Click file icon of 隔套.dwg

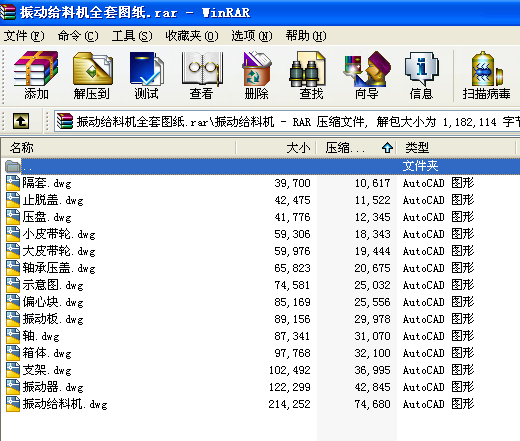point(13,183)
